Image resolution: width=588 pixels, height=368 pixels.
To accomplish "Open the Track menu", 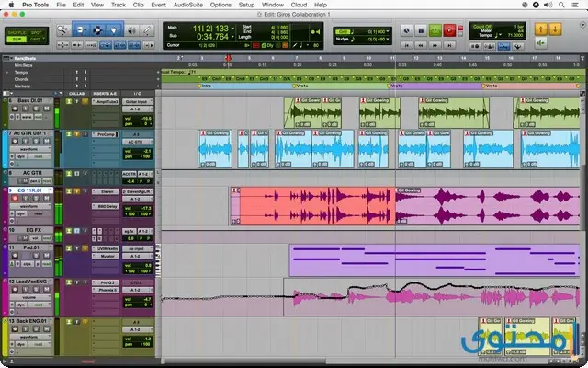I will tap(119, 5).
